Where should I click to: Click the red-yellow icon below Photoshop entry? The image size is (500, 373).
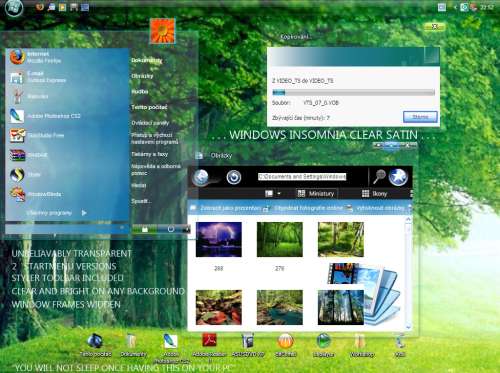click(17, 135)
